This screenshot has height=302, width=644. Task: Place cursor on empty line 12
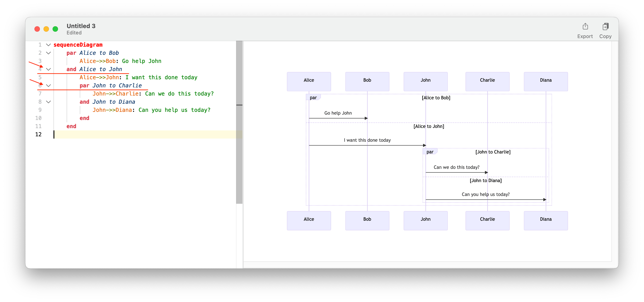click(125, 134)
